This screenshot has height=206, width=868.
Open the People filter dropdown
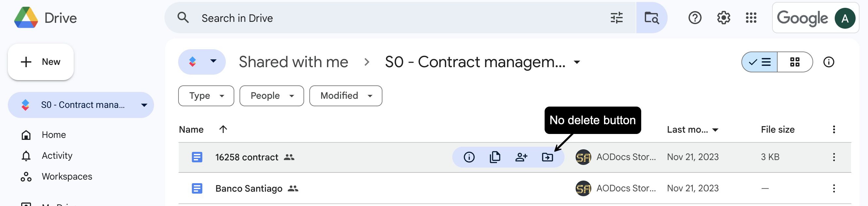coord(271,96)
